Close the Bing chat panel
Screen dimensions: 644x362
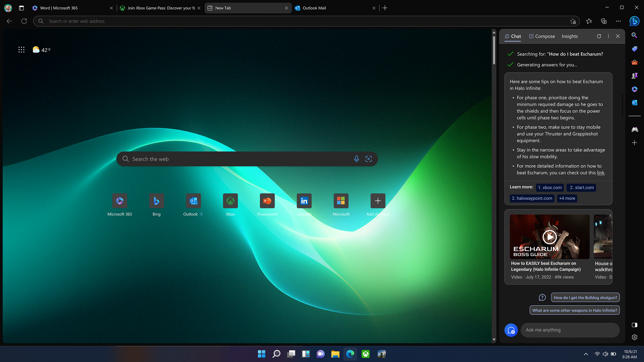tap(618, 36)
